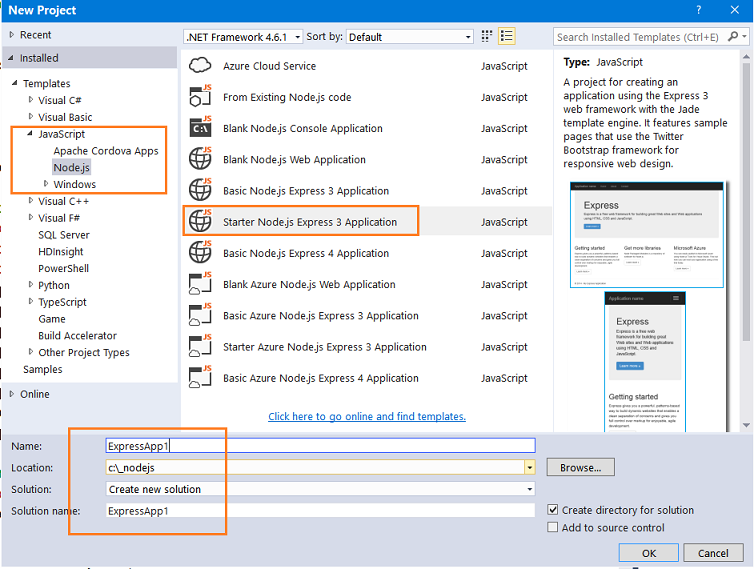Switch to small icons view
Viewport: 754px width, 569px height.
(487, 37)
